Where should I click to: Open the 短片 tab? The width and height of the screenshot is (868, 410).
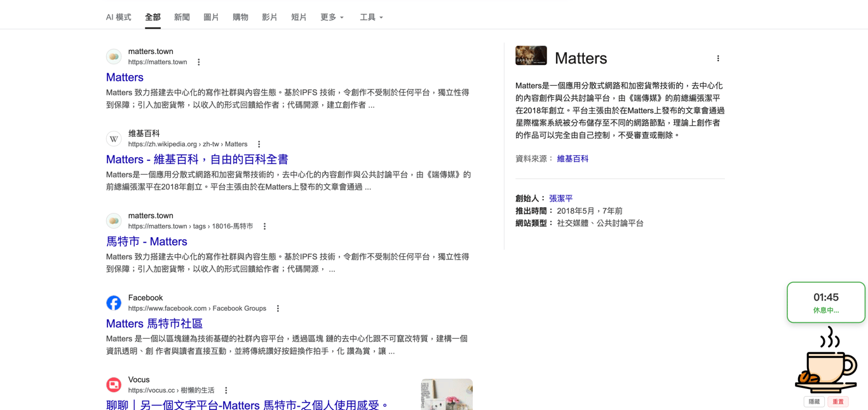tap(299, 17)
